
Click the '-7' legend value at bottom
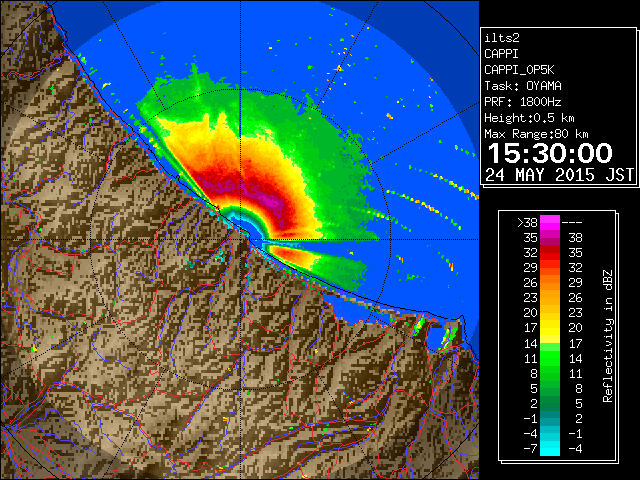pyautogui.click(x=530, y=448)
